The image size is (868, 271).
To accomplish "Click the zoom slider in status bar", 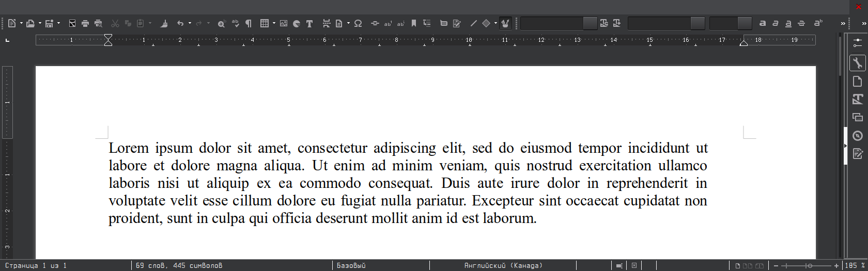I will pyautogui.click(x=806, y=265).
